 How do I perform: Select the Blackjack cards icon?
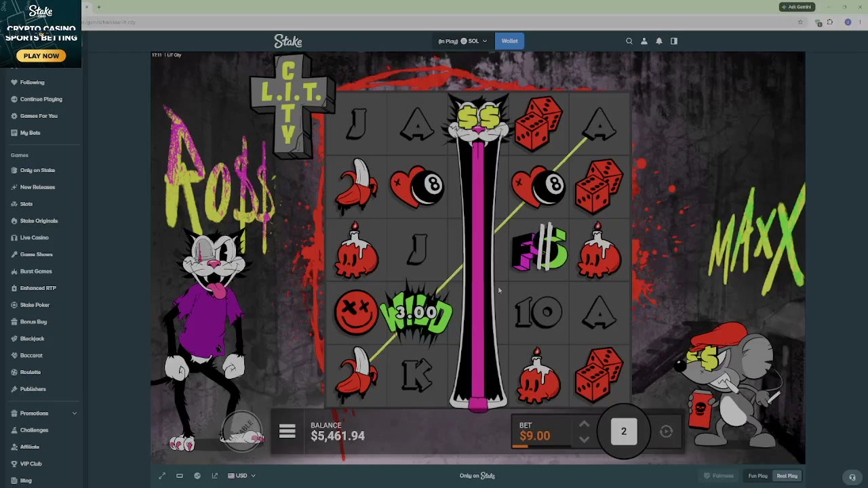pos(14,339)
